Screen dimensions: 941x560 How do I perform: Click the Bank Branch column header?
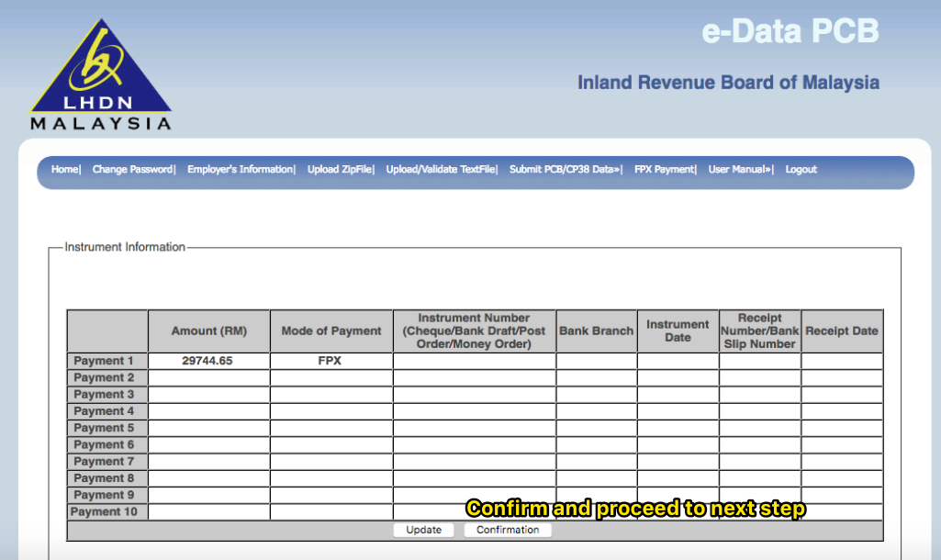(597, 330)
